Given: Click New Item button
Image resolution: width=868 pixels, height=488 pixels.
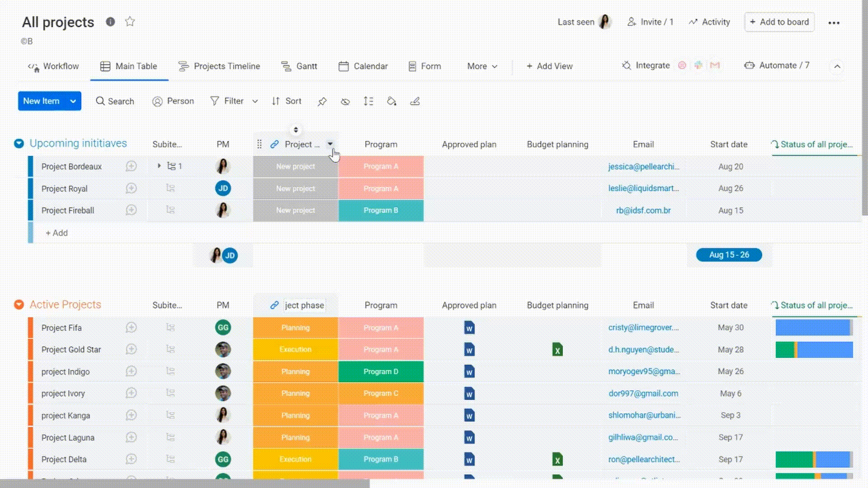Looking at the screenshot, I should [x=41, y=101].
